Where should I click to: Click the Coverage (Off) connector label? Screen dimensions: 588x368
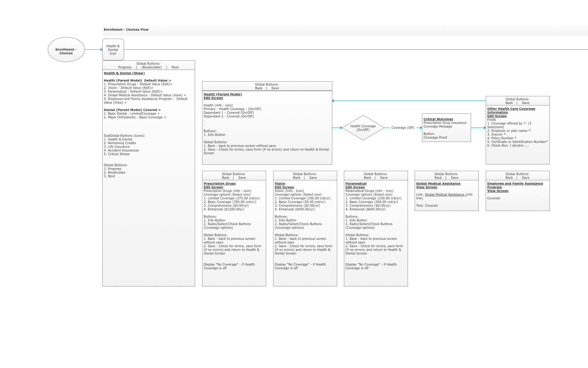[403, 128]
